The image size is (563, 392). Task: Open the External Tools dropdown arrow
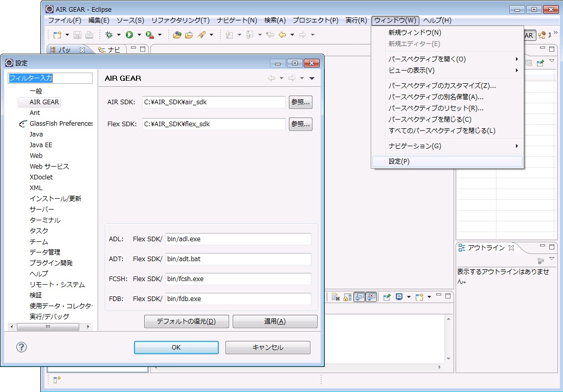click(x=160, y=35)
